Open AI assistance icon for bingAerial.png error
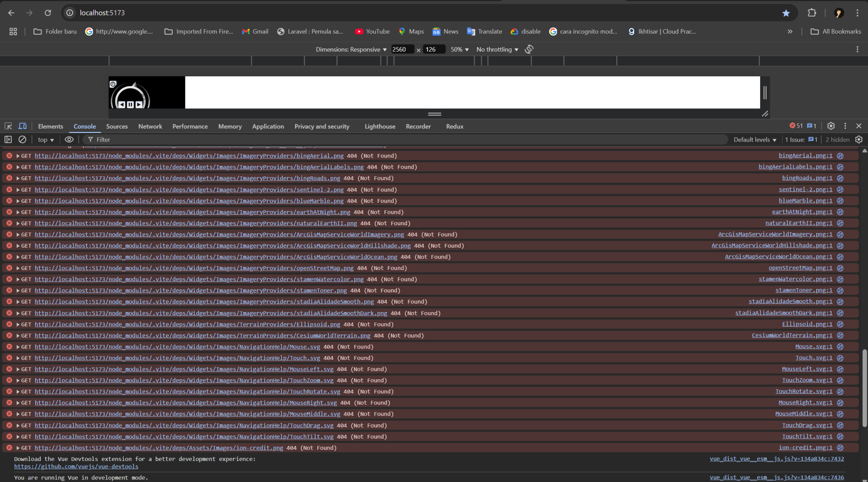Viewport: 868px width, 482px height. [x=840, y=156]
